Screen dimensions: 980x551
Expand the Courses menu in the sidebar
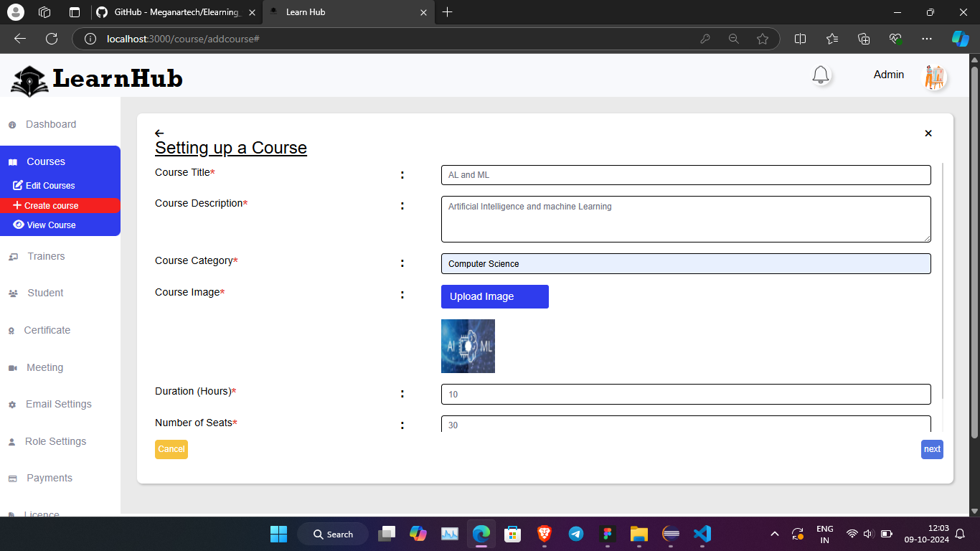(x=44, y=161)
